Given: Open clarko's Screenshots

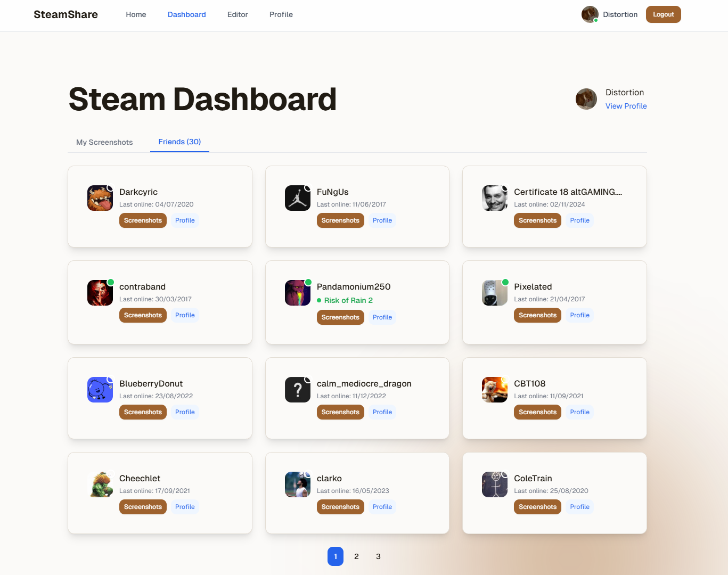Looking at the screenshot, I should 340,506.
